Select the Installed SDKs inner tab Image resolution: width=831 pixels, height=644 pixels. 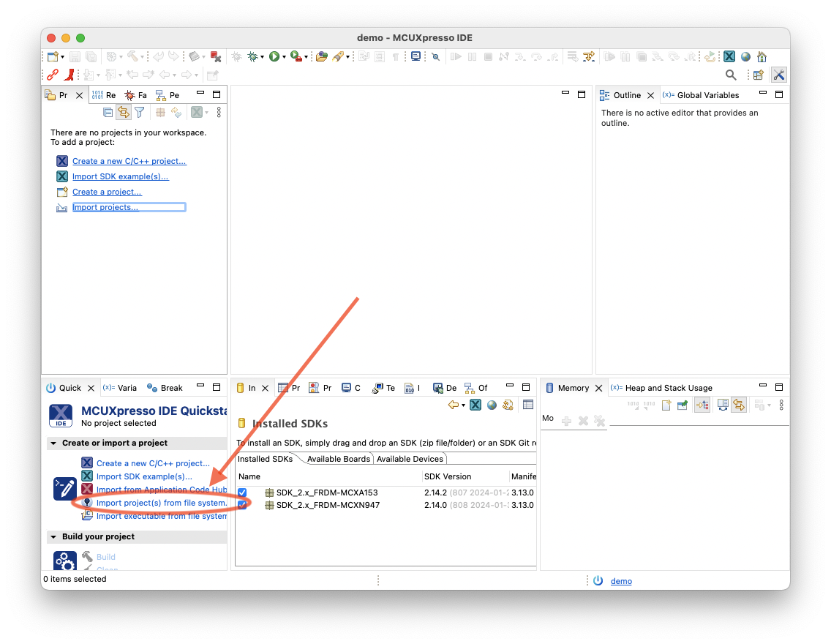[265, 459]
